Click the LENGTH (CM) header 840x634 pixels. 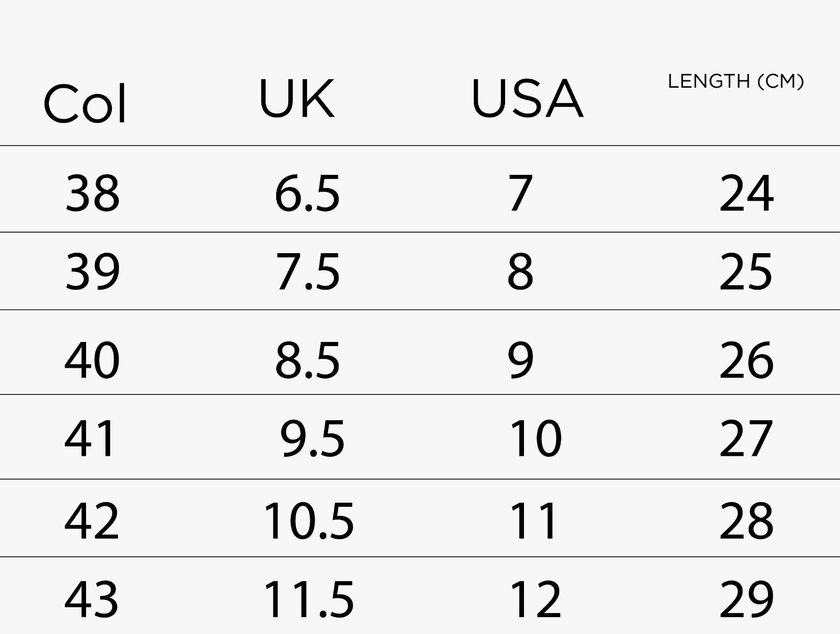736,81
